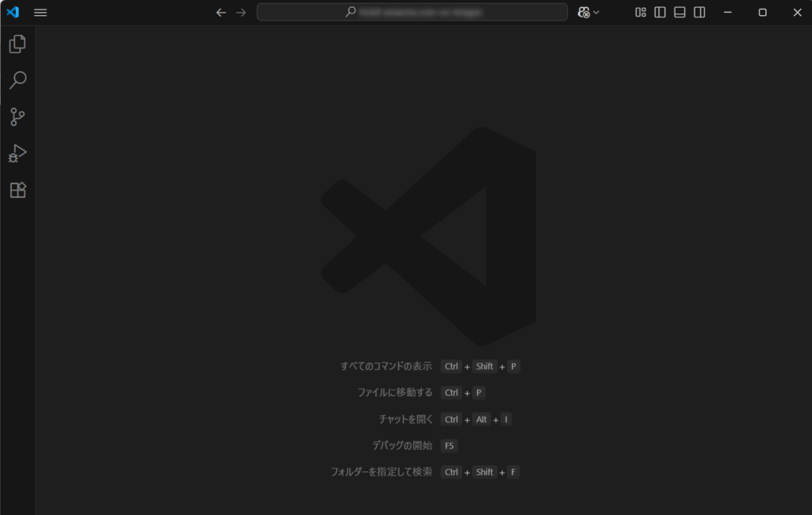The height and width of the screenshot is (515, 812).
Task: Click the VS Code logo icon
Action: pos(13,12)
